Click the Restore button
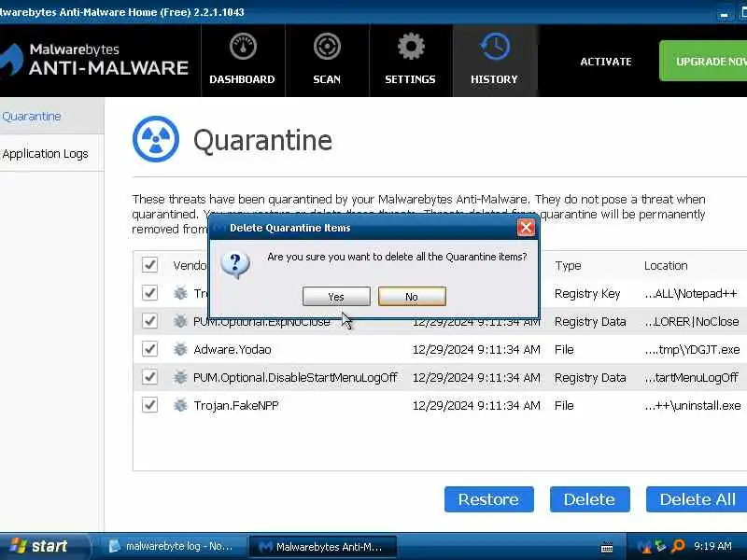747x560 pixels. pyautogui.click(x=488, y=499)
